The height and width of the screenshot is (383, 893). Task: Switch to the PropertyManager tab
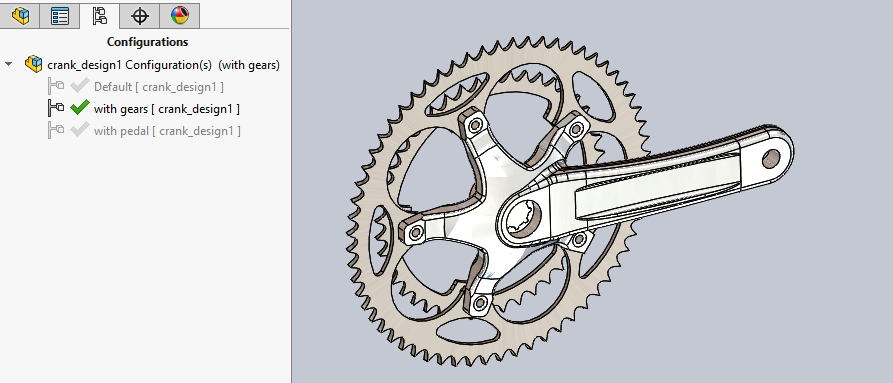[60, 15]
